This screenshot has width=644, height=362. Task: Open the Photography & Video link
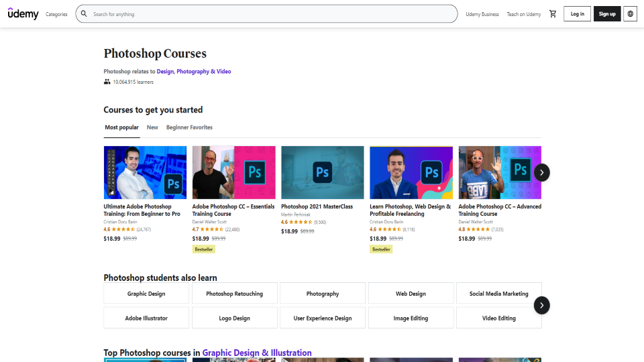pyautogui.click(x=204, y=72)
